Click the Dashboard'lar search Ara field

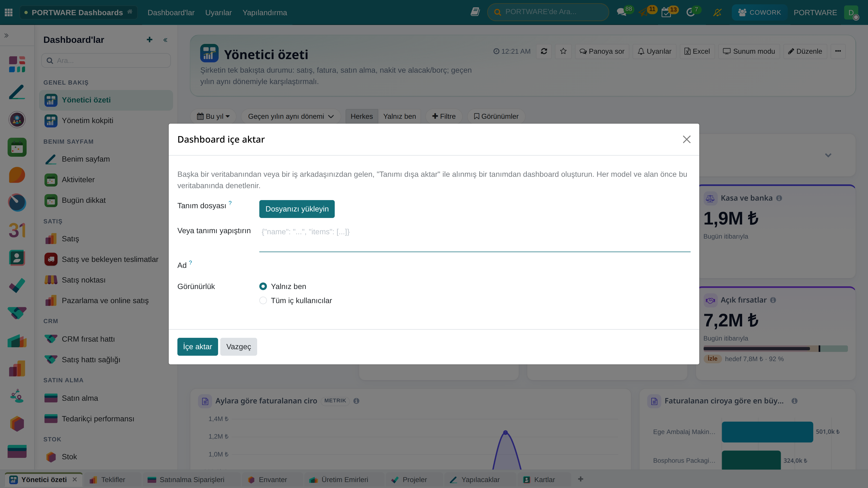click(106, 61)
